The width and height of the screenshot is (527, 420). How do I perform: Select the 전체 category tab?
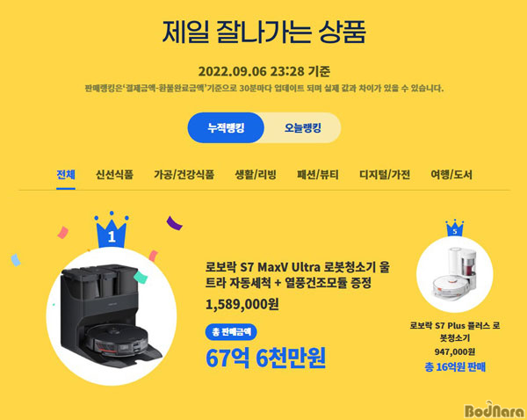66,175
